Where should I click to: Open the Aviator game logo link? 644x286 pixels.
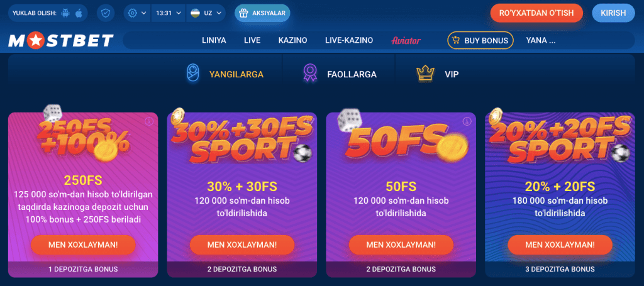[x=406, y=41]
